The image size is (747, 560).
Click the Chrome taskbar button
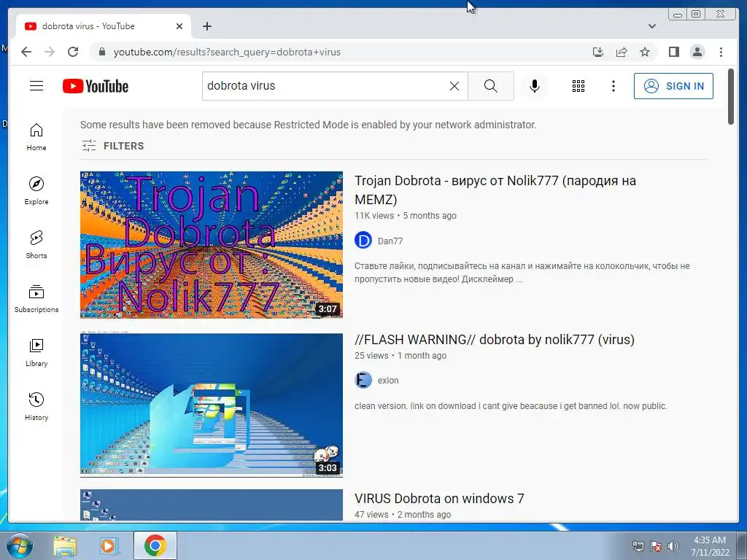click(155, 545)
